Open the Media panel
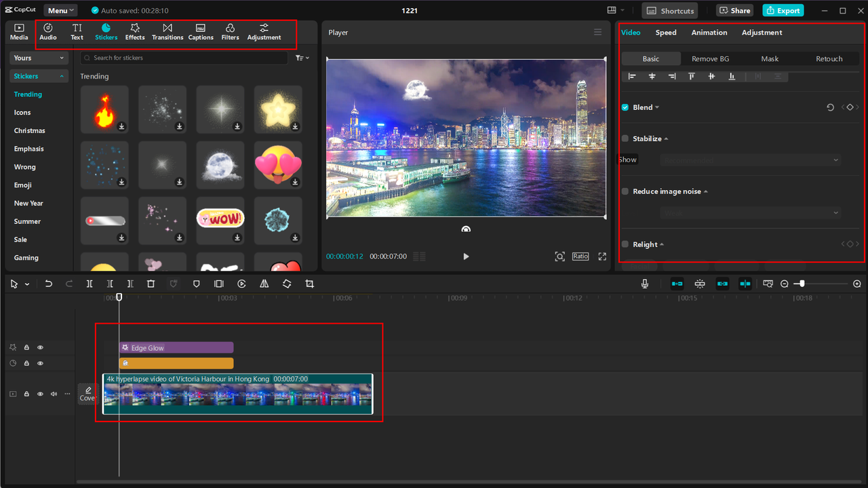Image resolution: width=868 pixels, height=488 pixels. (x=19, y=32)
